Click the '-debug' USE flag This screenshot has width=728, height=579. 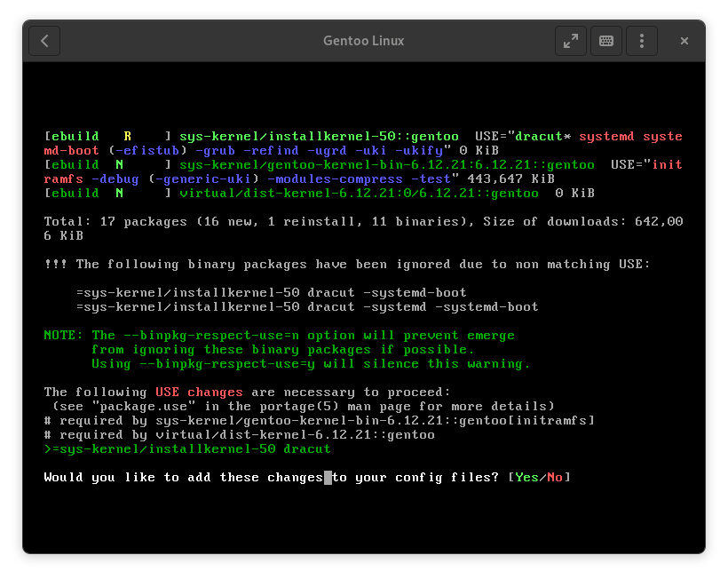pos(115,178)
